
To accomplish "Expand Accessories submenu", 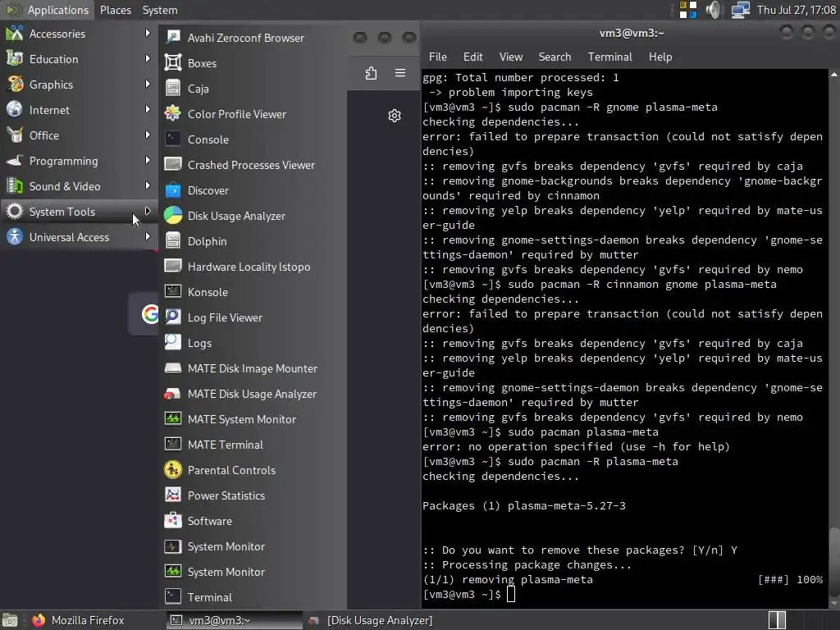I will pyautogui.click(x=79, y=34).
